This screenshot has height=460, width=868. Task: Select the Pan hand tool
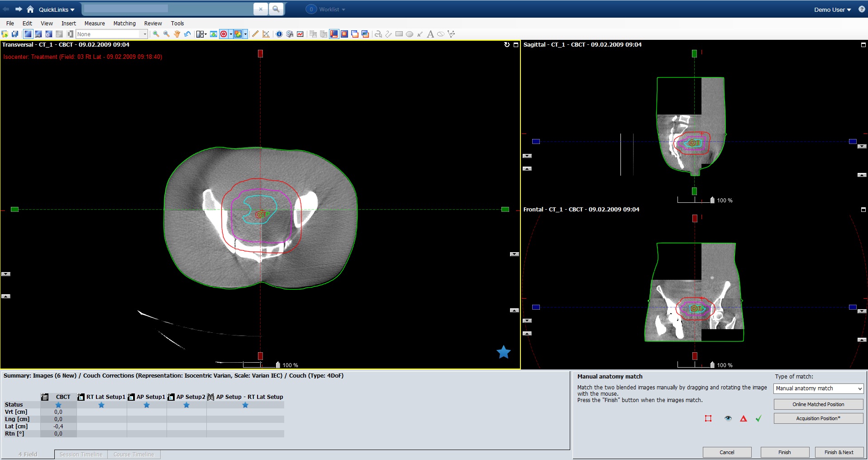click(x=176, y=34)
